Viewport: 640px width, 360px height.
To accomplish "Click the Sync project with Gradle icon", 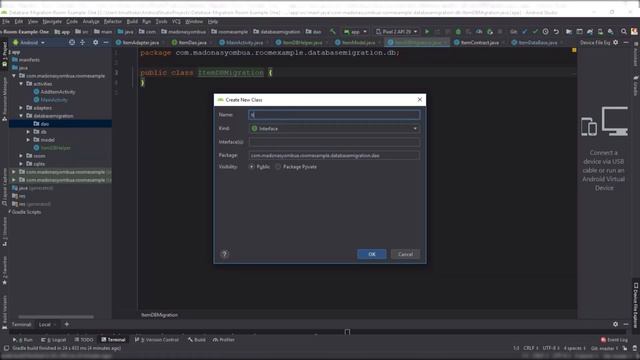I will pos(590,31).
